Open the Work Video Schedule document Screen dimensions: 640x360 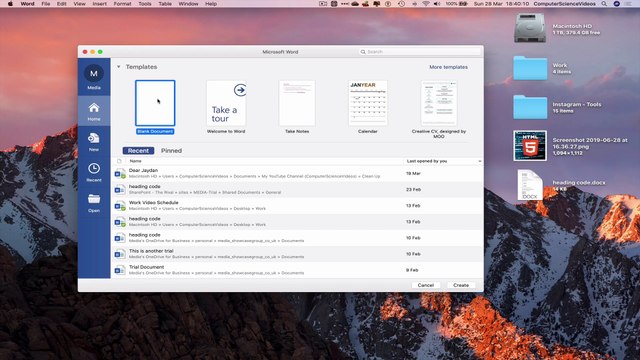(297, 206)
